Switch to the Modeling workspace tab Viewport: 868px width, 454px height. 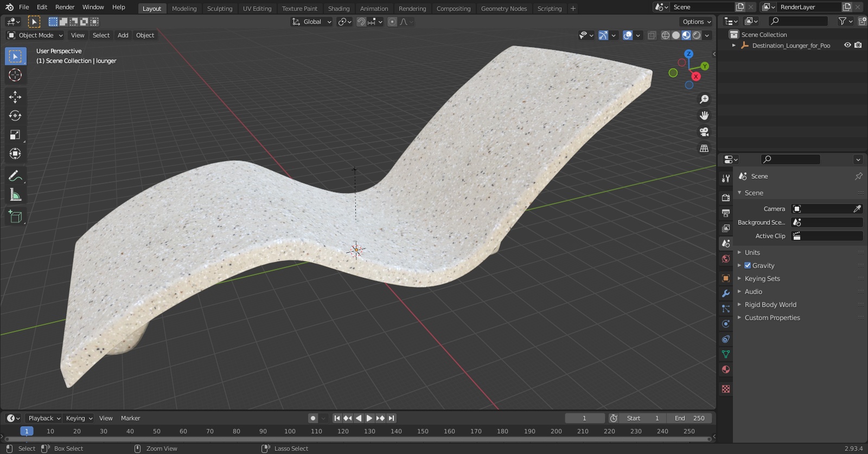point(184,9)
